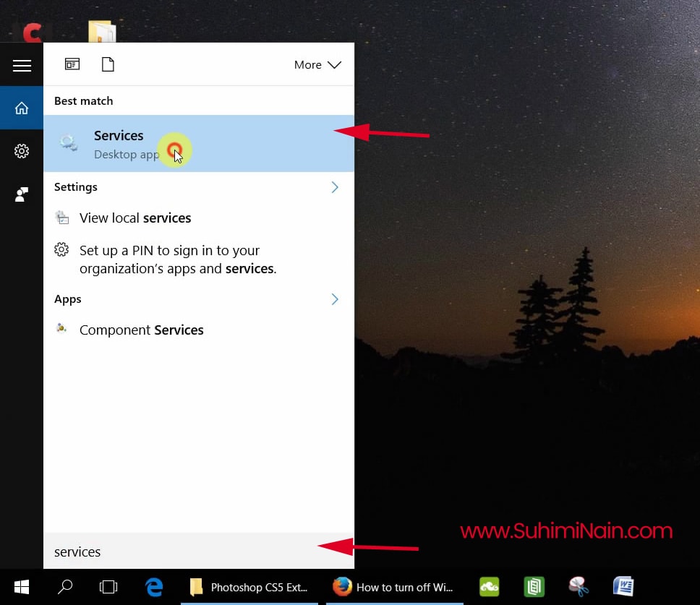Click the Feedback person icon in sidebar

pos(22,194)
